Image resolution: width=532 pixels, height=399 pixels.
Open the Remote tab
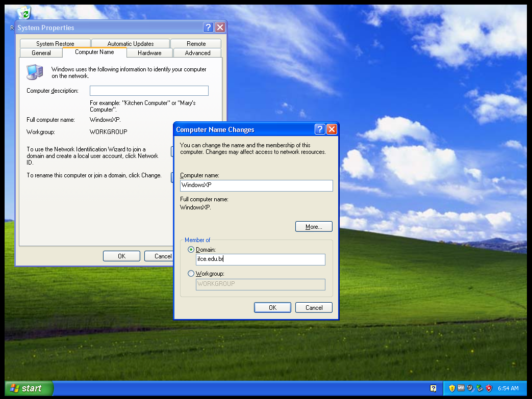[196, 43]
